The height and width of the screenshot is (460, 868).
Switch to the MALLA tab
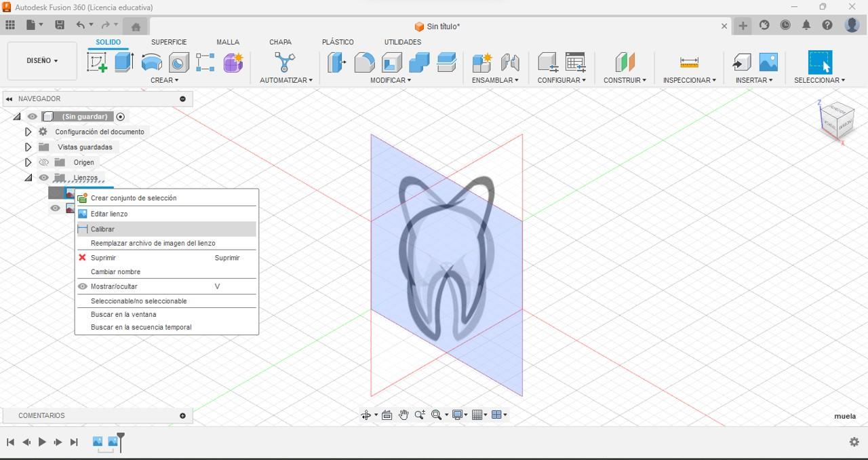pos(228,42)
